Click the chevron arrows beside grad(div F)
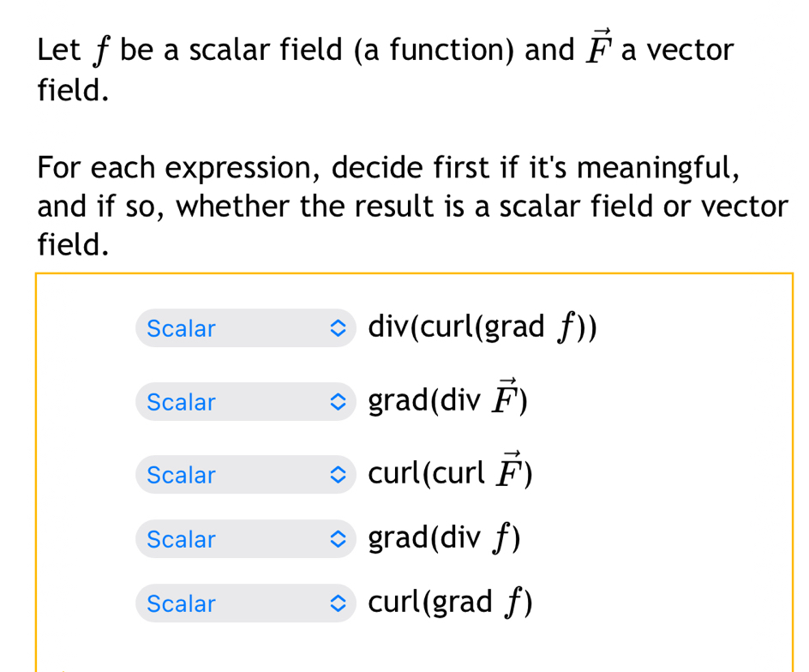809x672 pixels. pos(339,402)
